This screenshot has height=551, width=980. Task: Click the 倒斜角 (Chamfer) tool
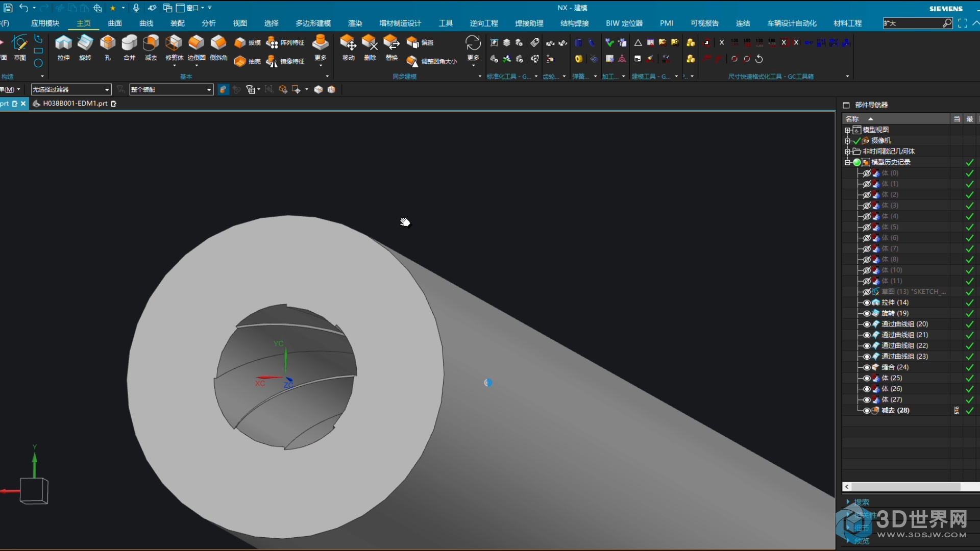pos(218,48)
